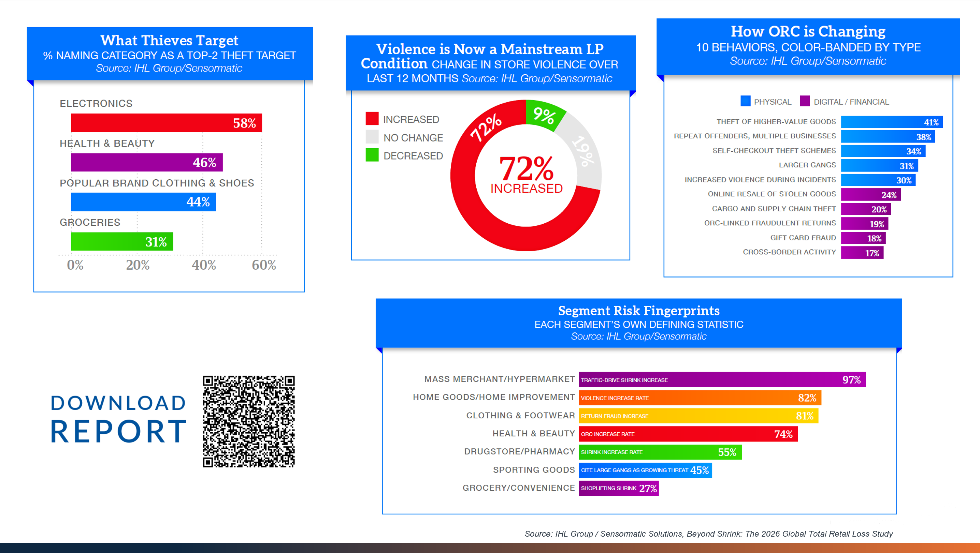Click the Larger Gangs 31% bar

click(x=879, y=166)
